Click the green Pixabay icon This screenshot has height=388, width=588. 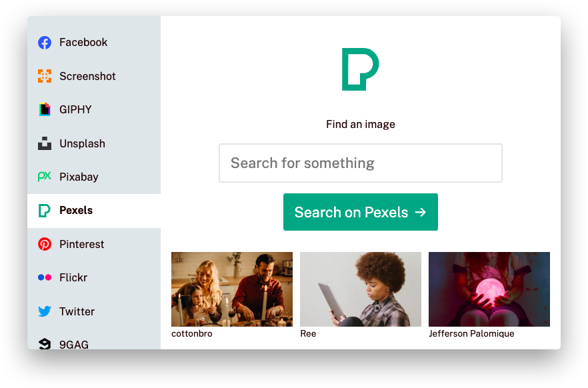[45, 176]
